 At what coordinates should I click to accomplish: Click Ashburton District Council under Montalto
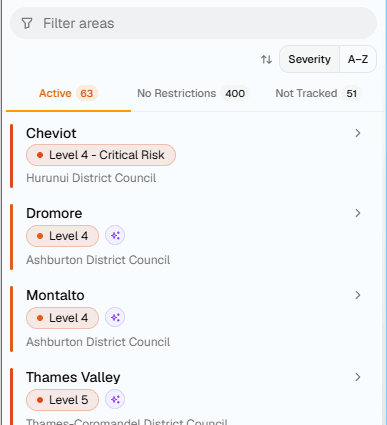tap(98, 342)
